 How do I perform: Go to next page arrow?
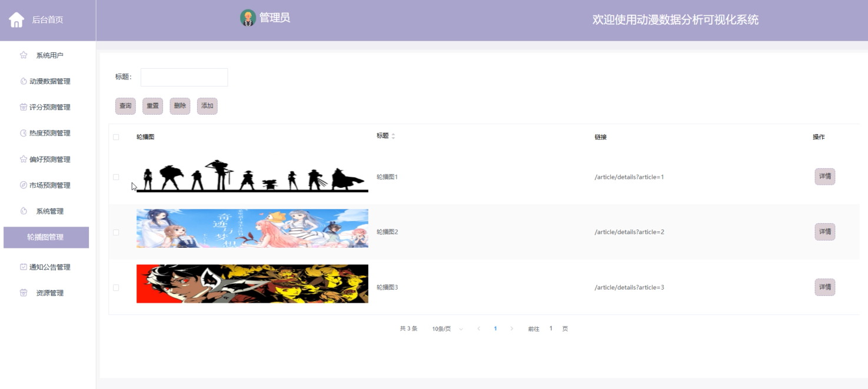[511, 328]
